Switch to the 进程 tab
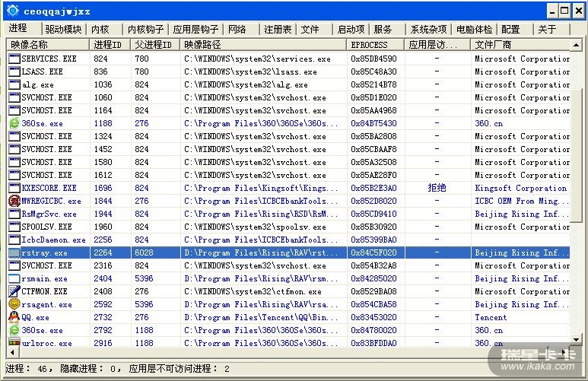Viewport: 588px width, 381px height. point(17,28)
